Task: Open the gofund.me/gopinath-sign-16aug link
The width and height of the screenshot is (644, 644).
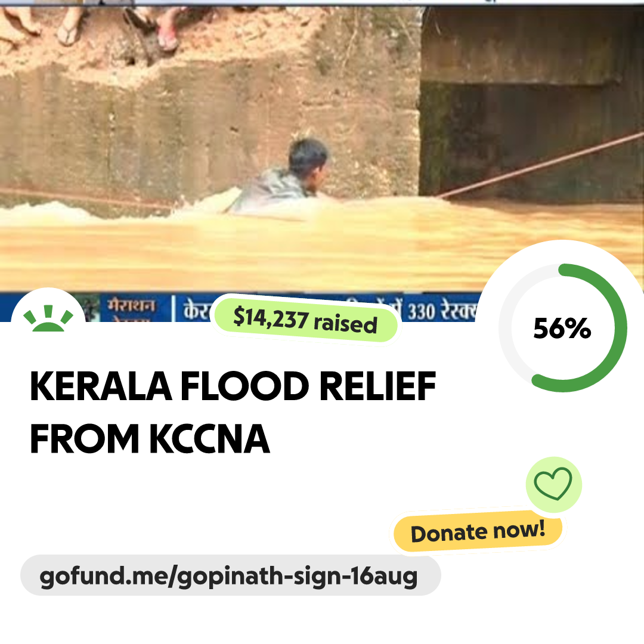Action: click(230, 576)
